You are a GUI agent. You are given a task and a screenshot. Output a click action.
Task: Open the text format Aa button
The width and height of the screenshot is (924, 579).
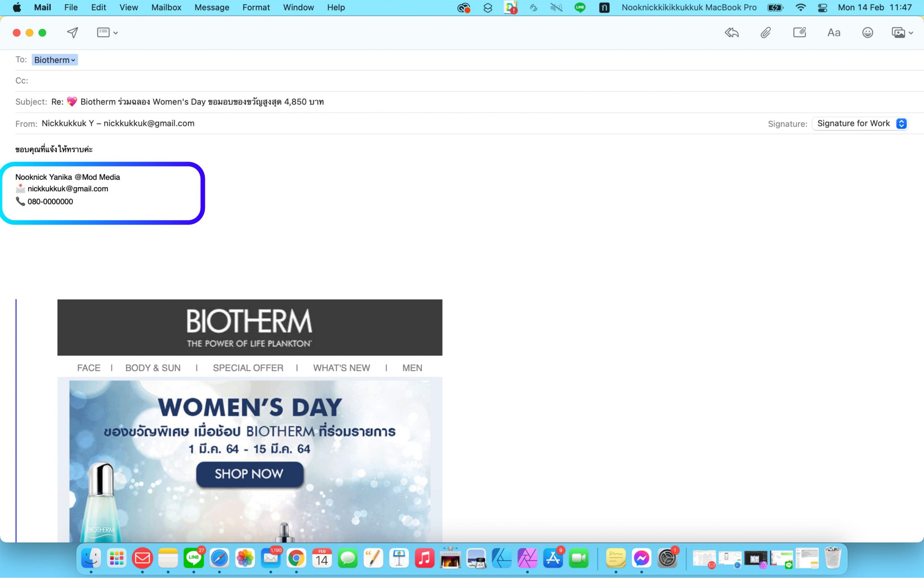[x=833, y=33]
